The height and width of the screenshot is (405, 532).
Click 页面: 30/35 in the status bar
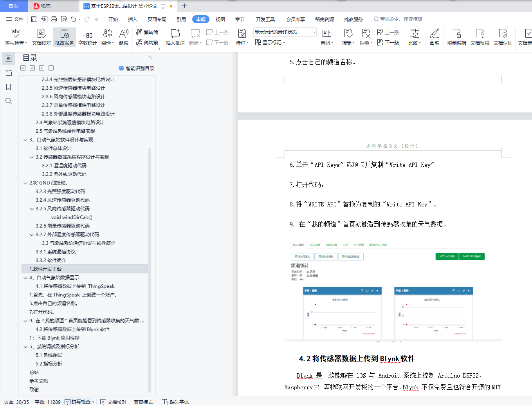(16, 402)
